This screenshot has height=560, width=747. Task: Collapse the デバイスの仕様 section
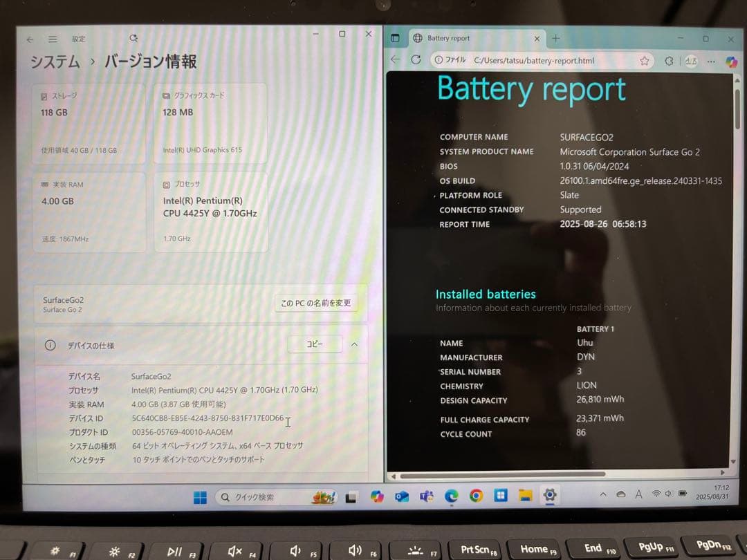pos(353,344)
